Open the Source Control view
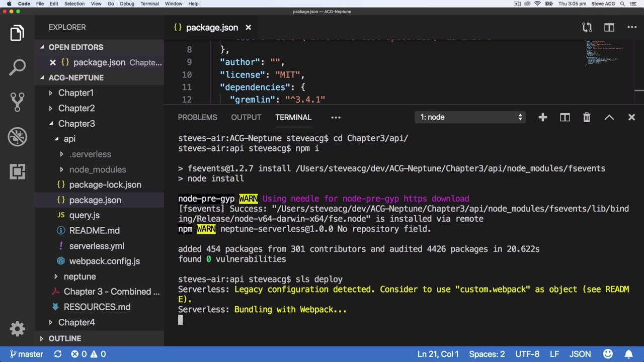Viewport: 644px width, 362px height. click(x=17, y=102)
